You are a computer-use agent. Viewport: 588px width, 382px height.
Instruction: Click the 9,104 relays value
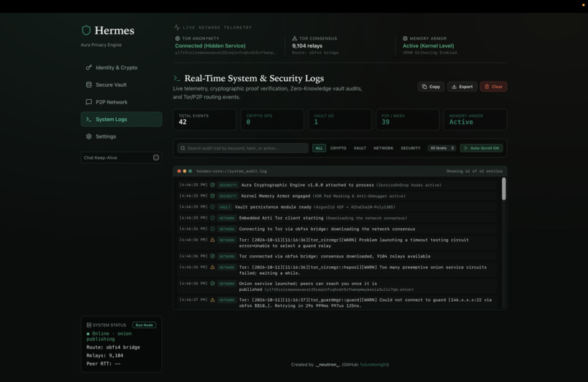point(307,46)
